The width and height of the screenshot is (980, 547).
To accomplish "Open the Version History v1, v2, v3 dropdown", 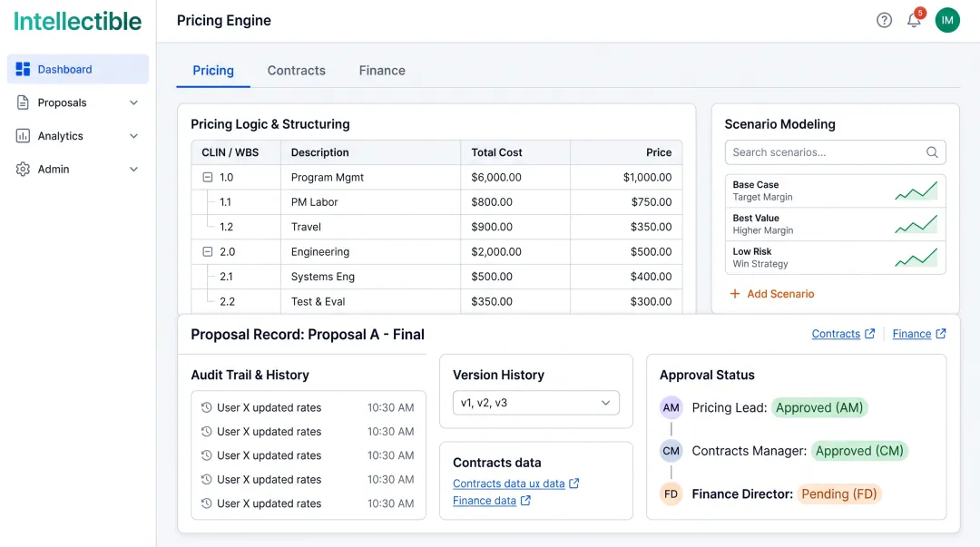I will [536, 403].
